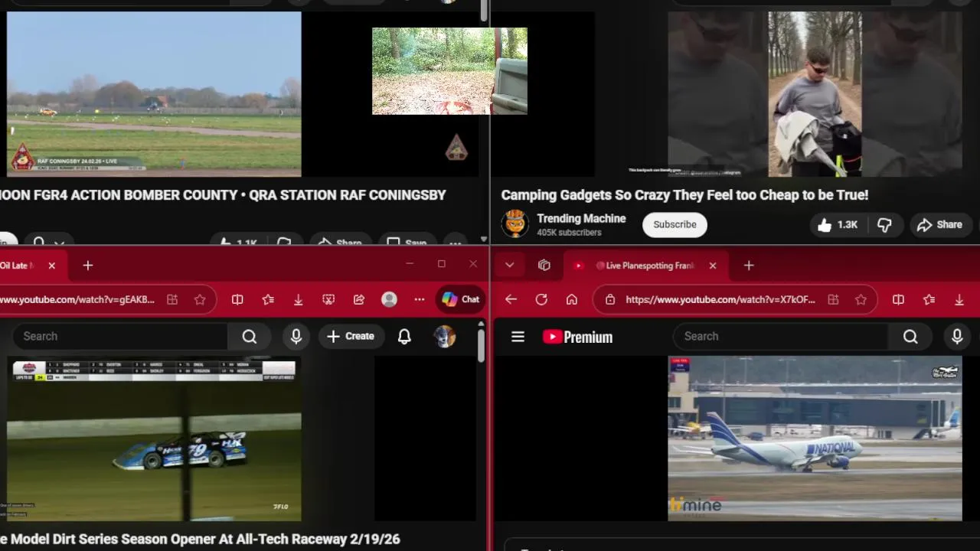This screenshot has width=980, height=551.
Task: Click the apps grid icon in bottom-left address bar
Action: pos(172,300)
